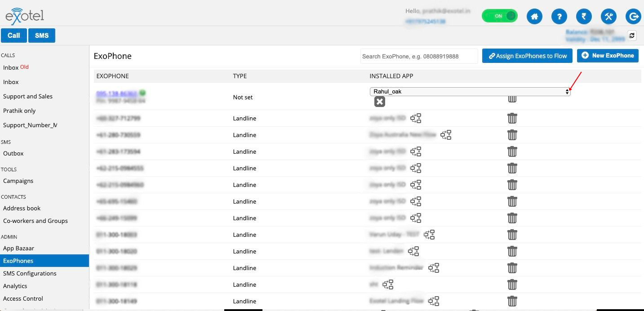The height and width of the screenshot is (311, 644).
Task: Open Co-workers and Groups
Action: coord(36,221)
